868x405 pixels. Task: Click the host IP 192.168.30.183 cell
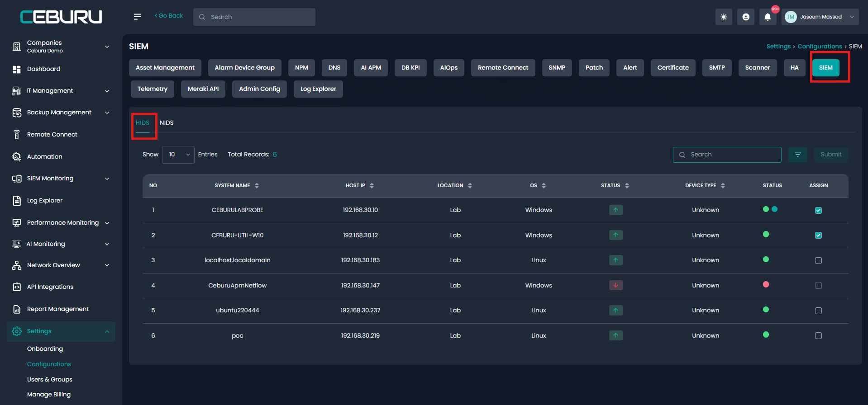360,260
